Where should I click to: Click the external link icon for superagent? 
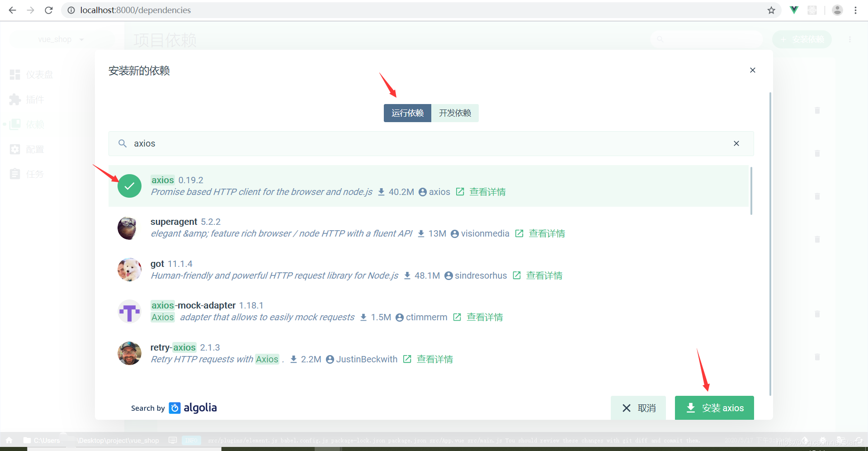(519, 233)
